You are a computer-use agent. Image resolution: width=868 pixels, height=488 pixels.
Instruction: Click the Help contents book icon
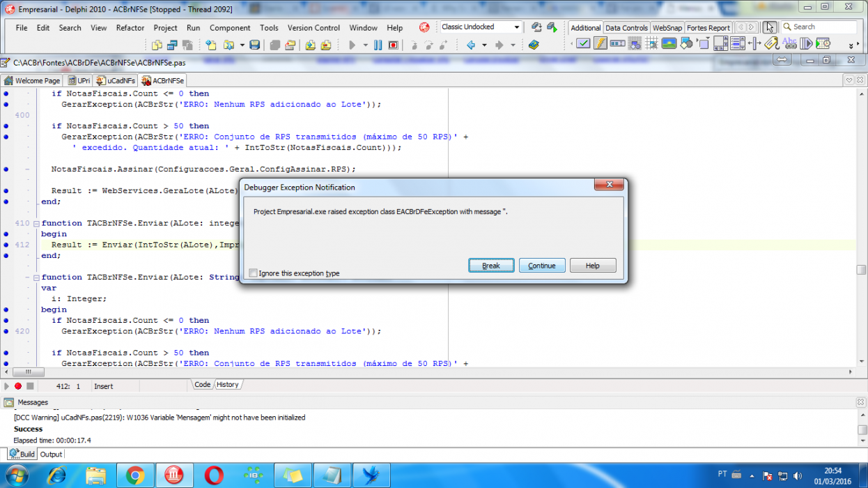point(534,45)
